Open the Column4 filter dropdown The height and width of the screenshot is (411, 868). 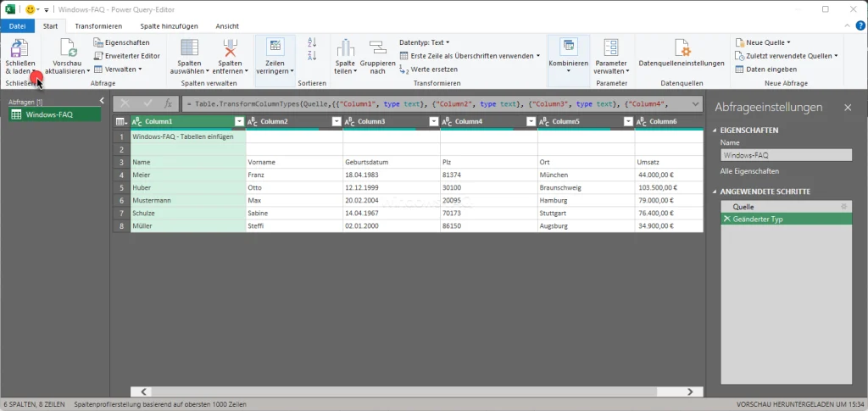(531, 122)
